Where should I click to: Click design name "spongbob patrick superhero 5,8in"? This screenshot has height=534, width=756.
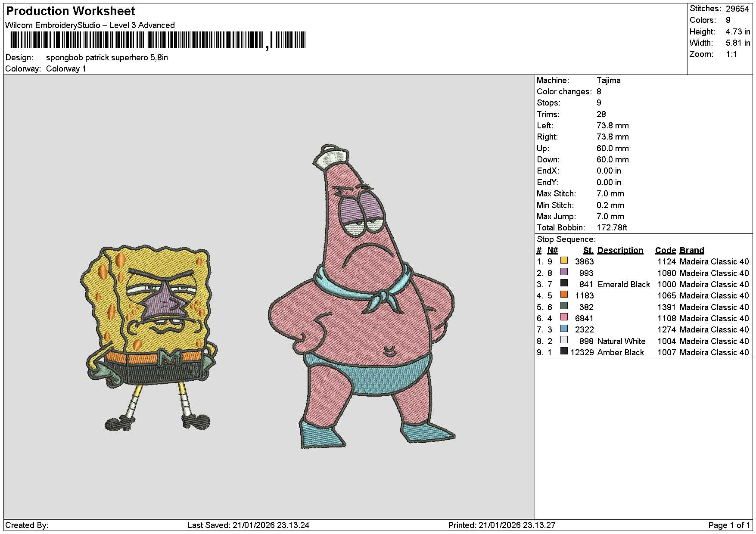[107, 57]
